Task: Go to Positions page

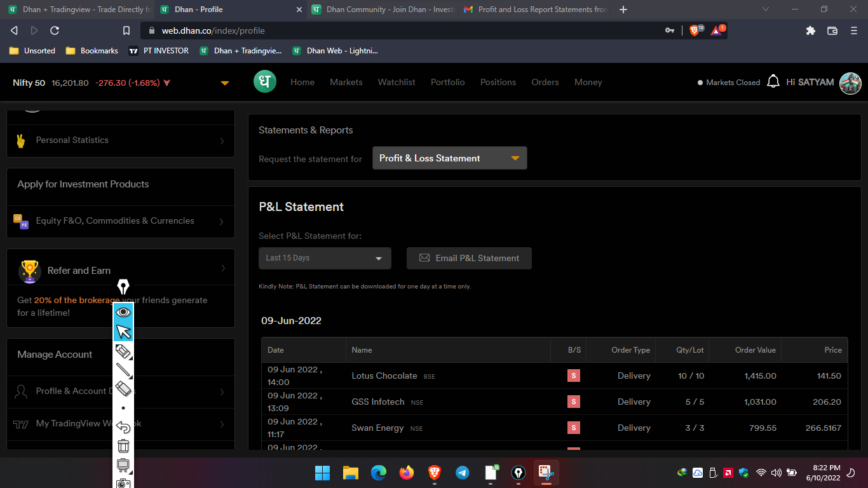Action: pyautogui.click(x=498, y=82)
